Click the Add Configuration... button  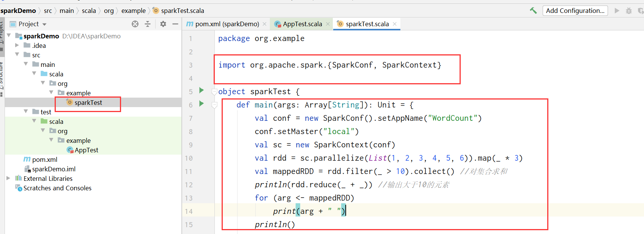(575, 11)
